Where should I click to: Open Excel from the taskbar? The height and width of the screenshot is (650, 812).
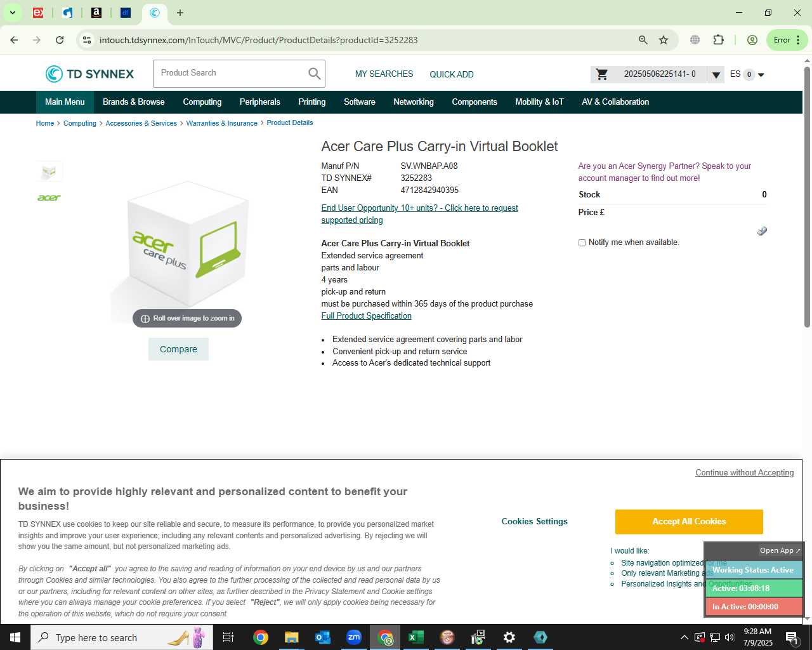(x=416, y=637)
